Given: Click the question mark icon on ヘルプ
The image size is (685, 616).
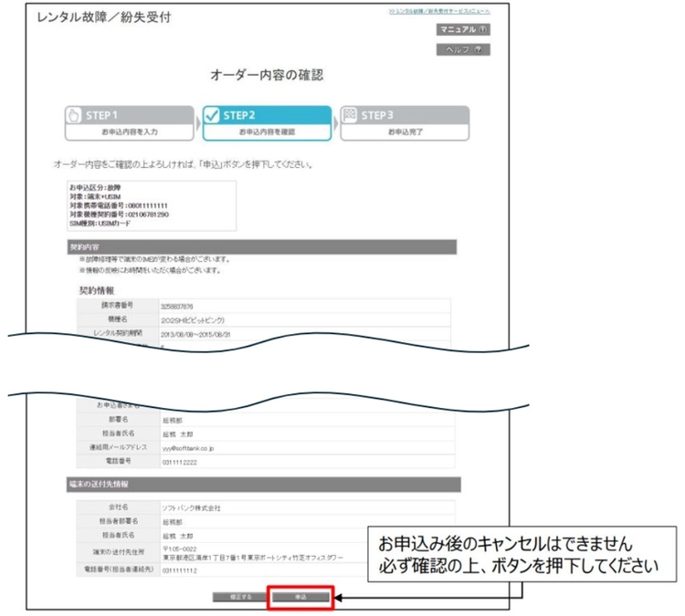Looking at the screenshot, I should coord(478,49).
